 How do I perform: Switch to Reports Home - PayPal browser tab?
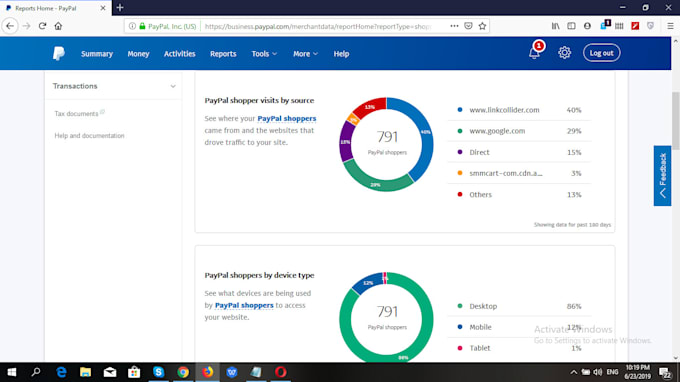tap(56, 8)
